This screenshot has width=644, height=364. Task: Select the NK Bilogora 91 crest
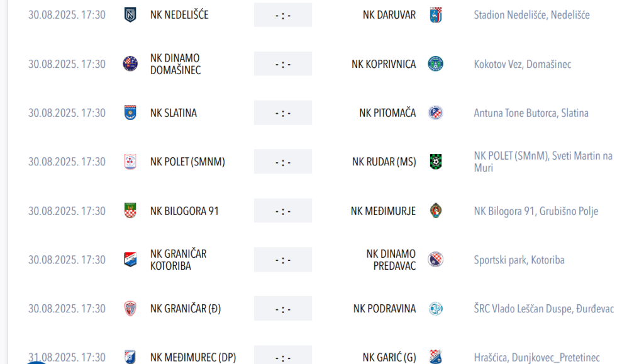(130, 211)
